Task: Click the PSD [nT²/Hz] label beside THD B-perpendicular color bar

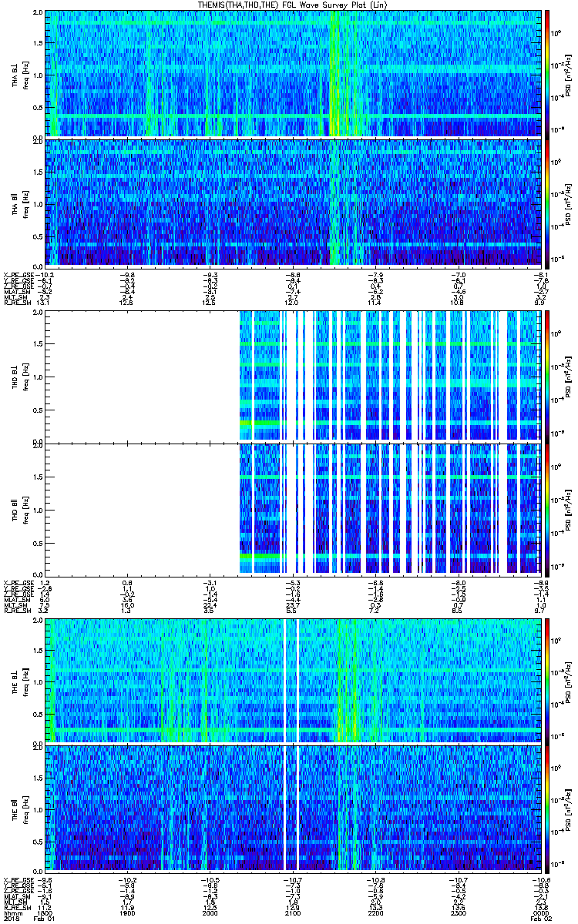Action: (x=568, y=377)
